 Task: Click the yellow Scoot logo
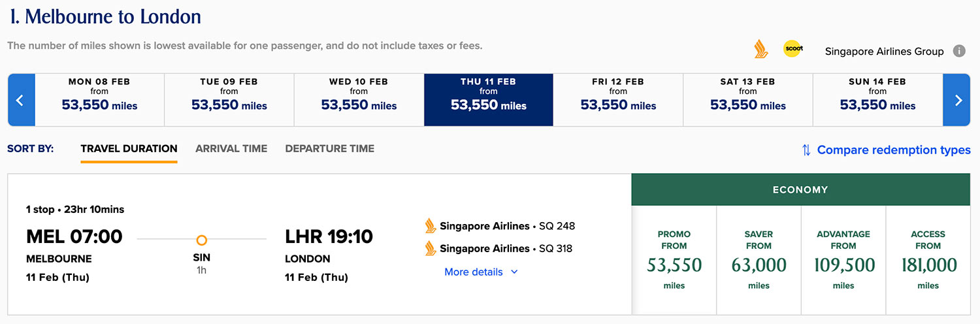pyautogui.click(x=793, y=49)
